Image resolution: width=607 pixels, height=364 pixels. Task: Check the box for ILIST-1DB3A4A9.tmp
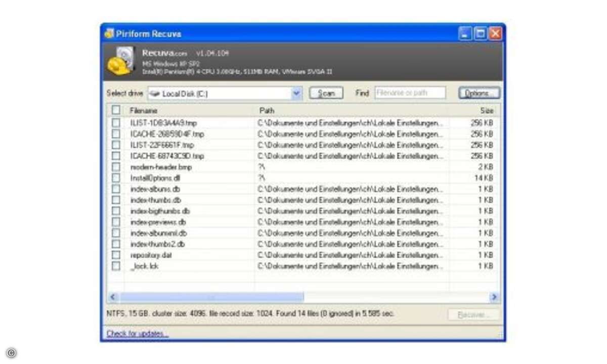point(116,123)
